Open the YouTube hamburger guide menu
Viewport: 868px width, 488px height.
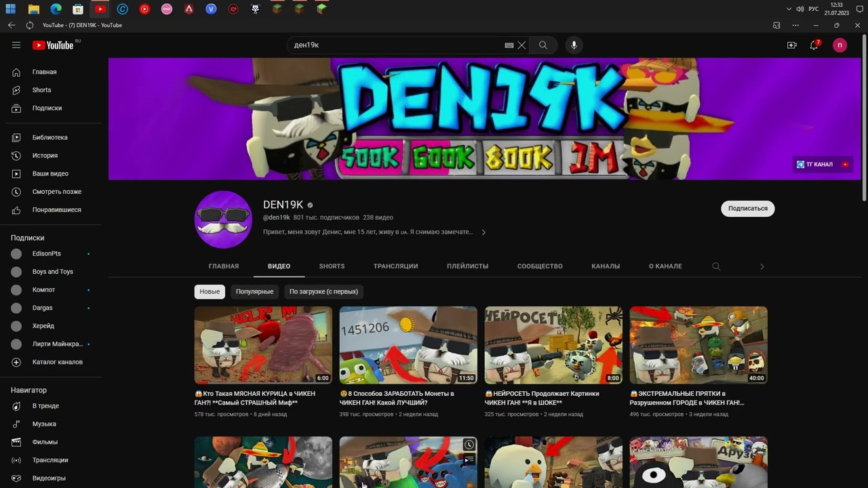pos(16,45)
